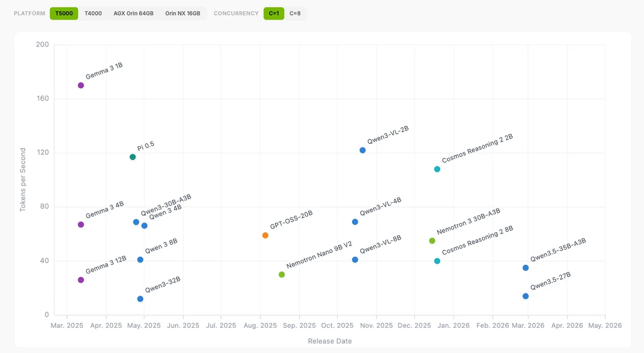Click the Gemma 3 1B data point
644x353 pixels.
click(81, 85)
